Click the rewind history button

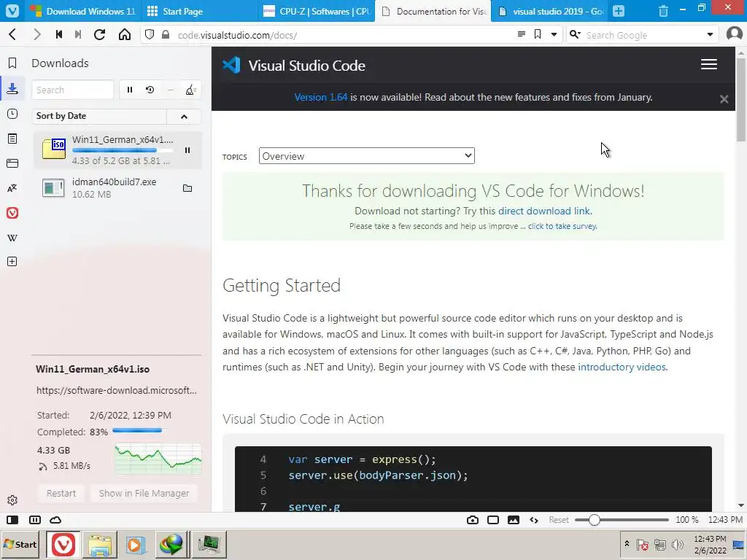click(59, 34)
